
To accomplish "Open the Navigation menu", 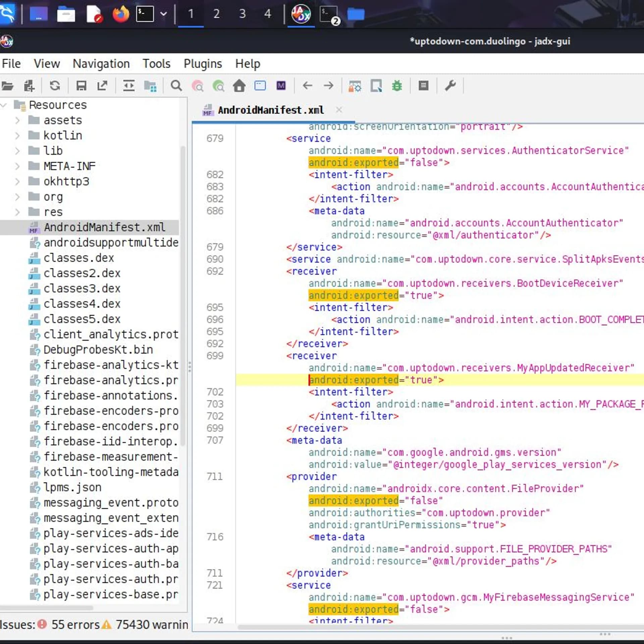I will pyautogui.click(x=101, y=63).
